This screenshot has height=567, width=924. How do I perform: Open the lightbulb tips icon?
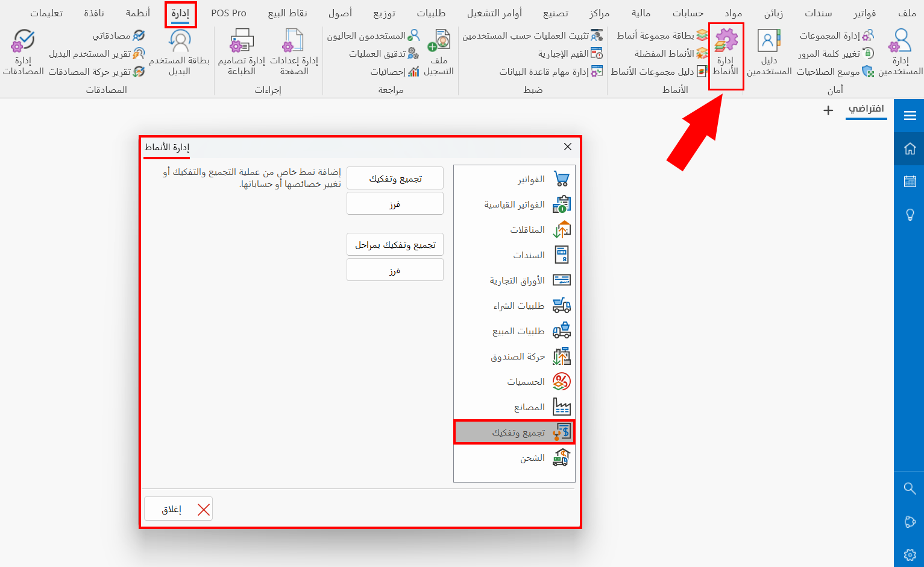(x=910, y=214)
